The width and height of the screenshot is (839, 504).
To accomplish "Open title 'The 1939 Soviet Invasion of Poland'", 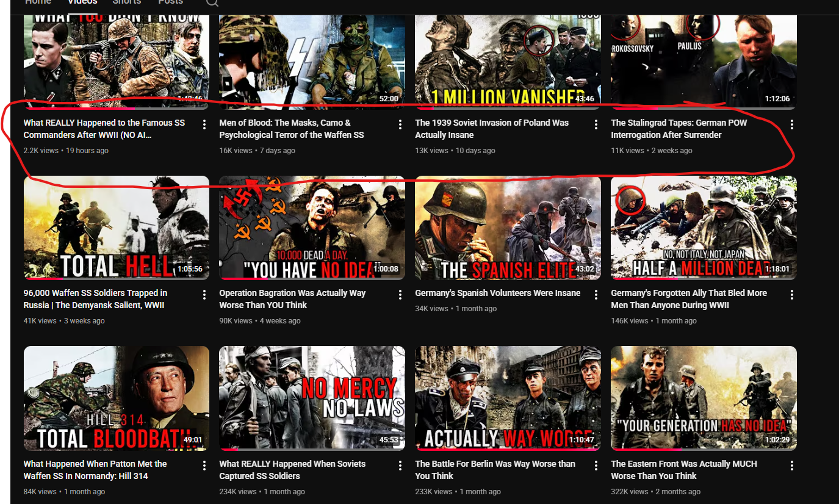I will [x=492, y=129].
